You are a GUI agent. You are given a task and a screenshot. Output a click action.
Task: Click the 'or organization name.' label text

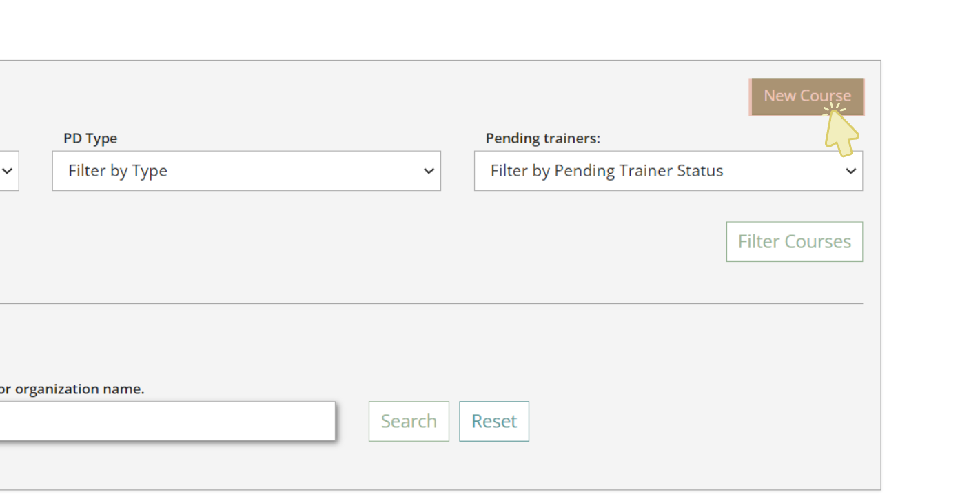tap(72, 389)
